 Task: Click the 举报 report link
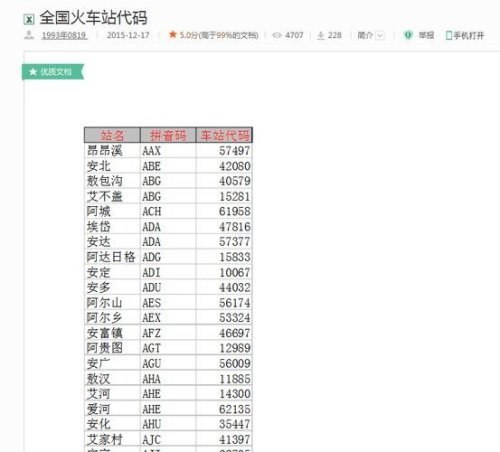pos(426,35)
